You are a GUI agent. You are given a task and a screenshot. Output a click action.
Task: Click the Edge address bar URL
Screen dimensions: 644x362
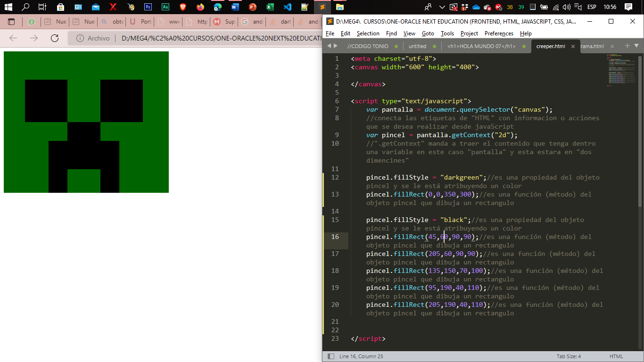[222, 38]
